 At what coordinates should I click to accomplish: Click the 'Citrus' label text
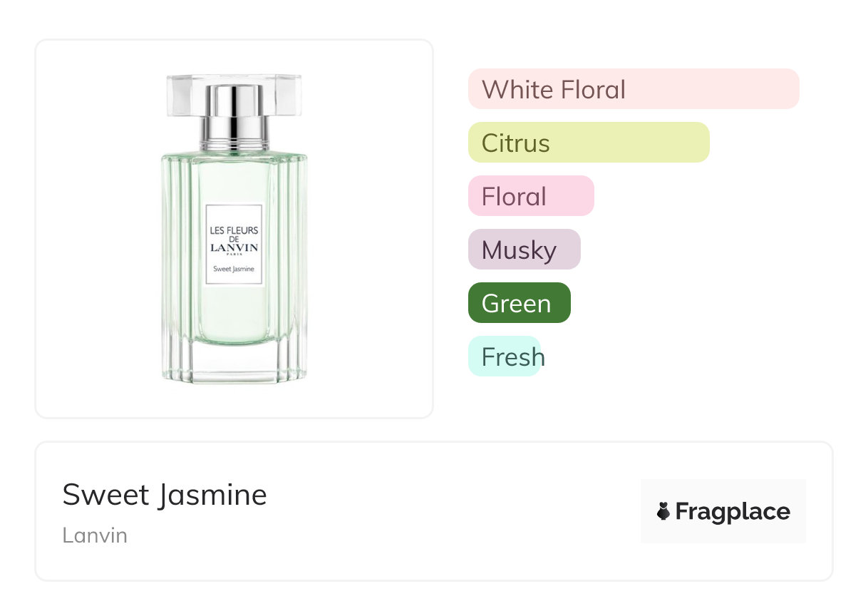coord(515,143)
